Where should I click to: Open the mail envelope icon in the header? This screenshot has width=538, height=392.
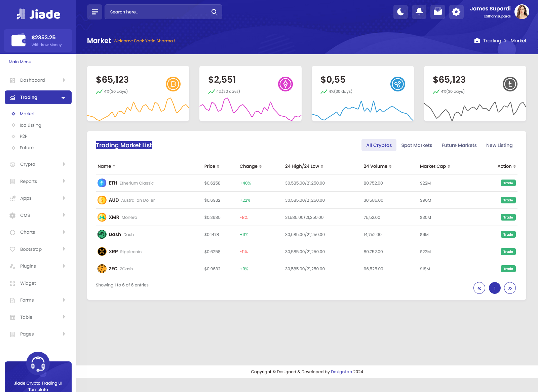coord(437,12)
